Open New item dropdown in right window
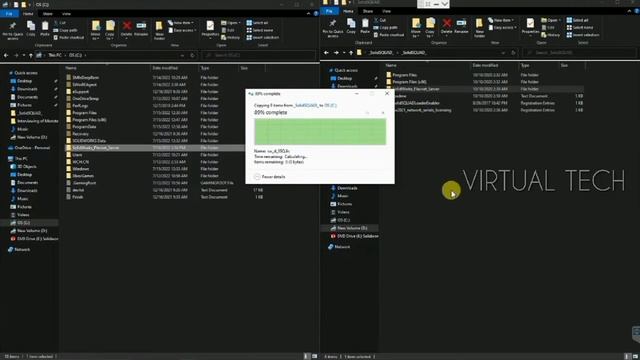Image resolution: width=640 pixels, height=360 pixels. [x=501, y=20]
